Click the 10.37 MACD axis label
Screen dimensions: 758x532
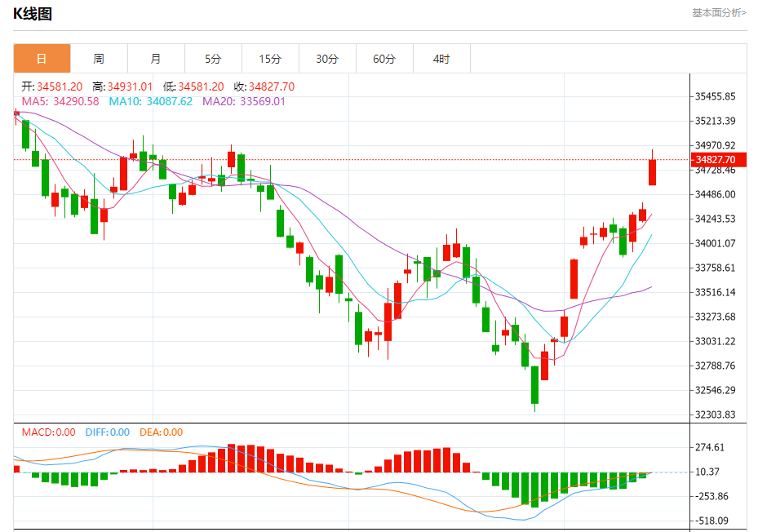pos(707,472)
